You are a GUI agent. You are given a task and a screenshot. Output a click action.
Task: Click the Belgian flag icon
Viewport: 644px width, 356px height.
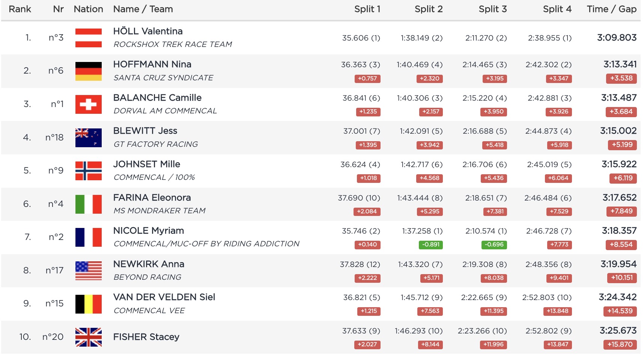pos(88,304)
